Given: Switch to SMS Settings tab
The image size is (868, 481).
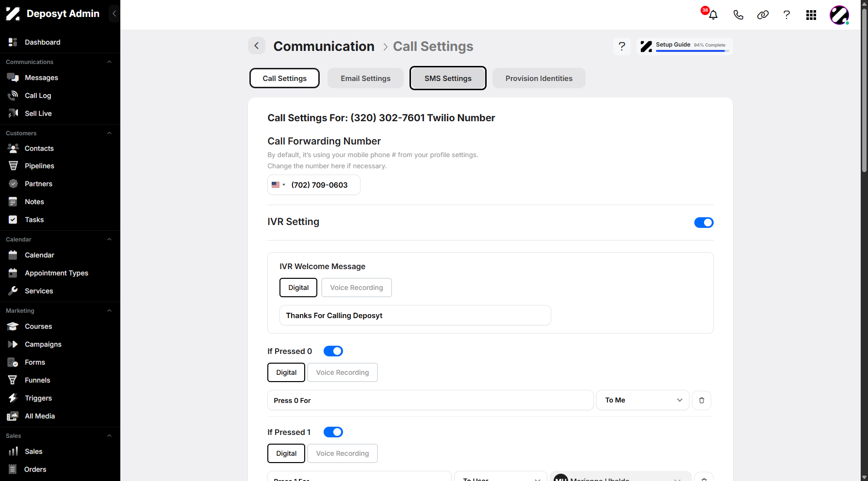Looking at the screenshot, I should coord(448,78).
